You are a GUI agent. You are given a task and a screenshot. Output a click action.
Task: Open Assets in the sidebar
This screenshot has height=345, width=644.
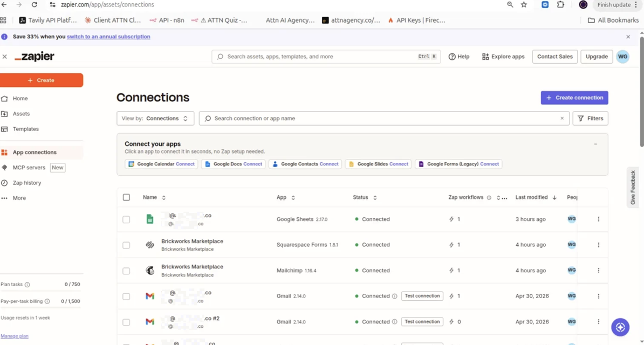click(21, 114)
